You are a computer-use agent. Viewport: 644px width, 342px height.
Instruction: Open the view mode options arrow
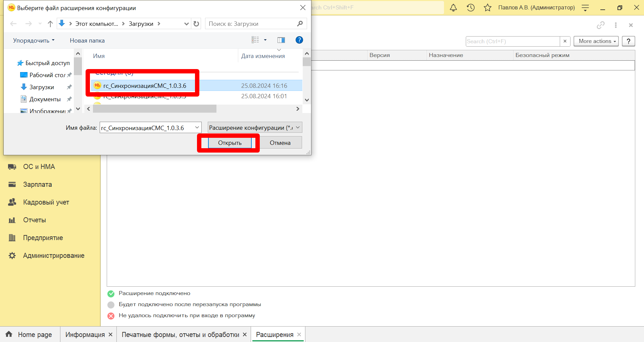[265, 40]
